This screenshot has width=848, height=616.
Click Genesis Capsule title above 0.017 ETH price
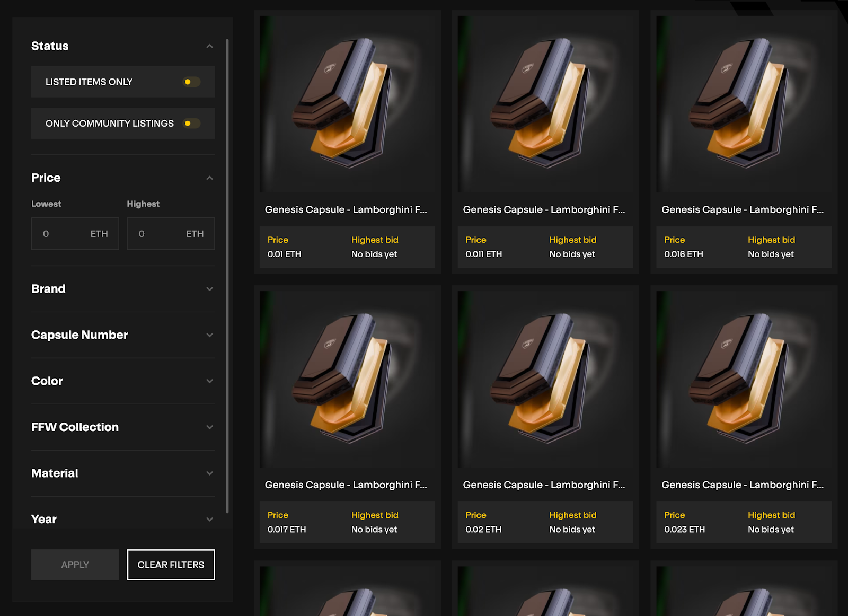[x=346, y=485]
